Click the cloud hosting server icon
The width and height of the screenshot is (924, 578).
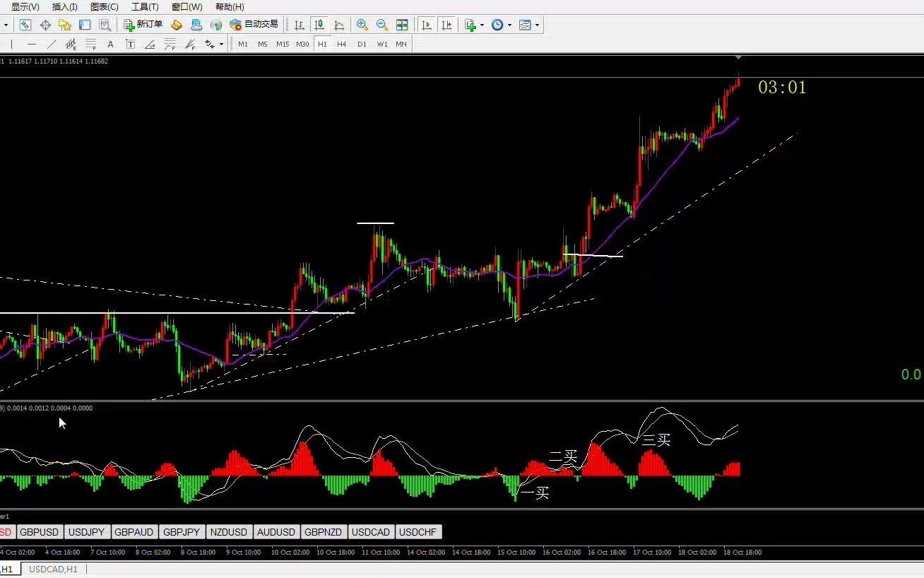click(x=196, y=25)
